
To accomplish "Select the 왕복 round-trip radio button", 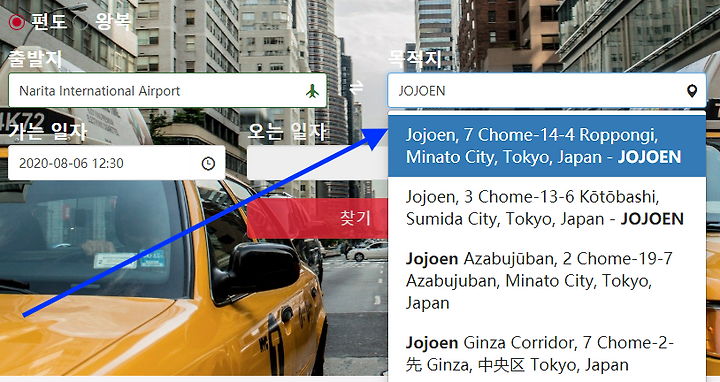I will click(x=81, y=22).
